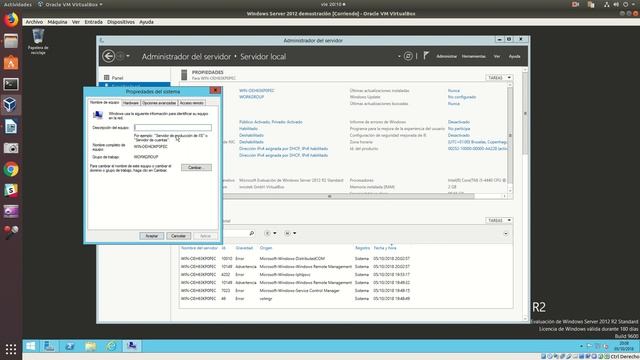Switch to Hardware tab

click(x=131, y=103)
